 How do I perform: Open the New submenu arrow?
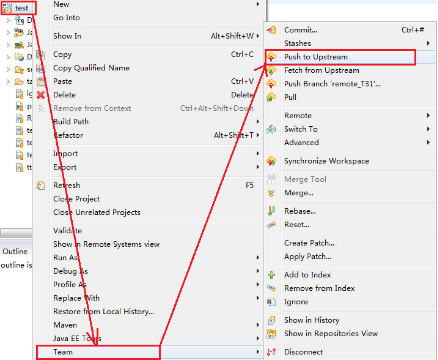coord(258,4)
